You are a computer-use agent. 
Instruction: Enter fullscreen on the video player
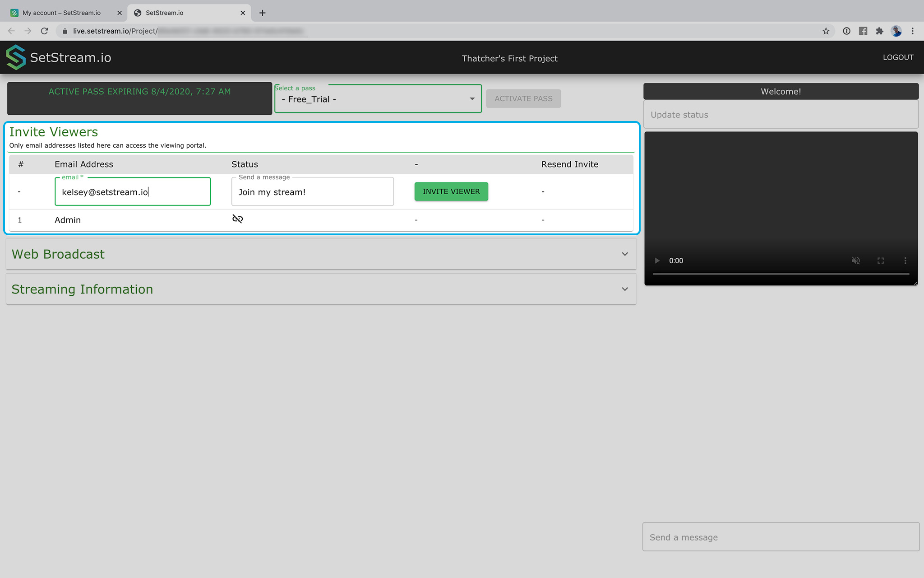pos(881,261)
